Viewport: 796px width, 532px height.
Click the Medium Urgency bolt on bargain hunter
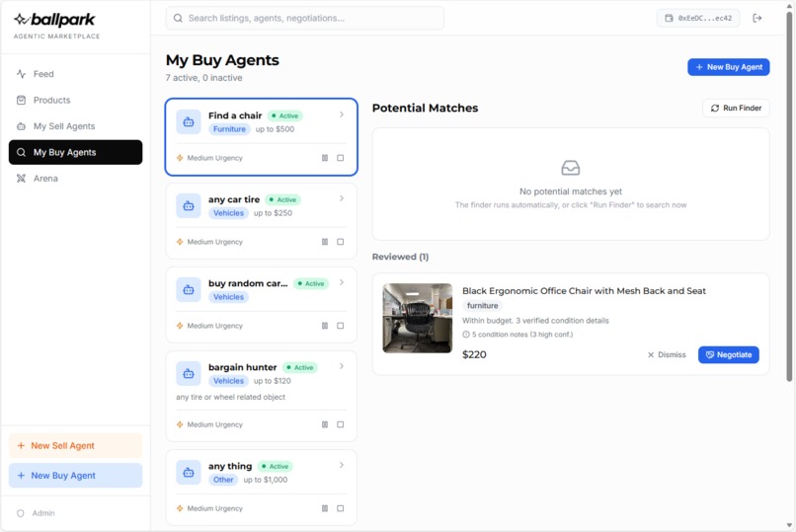(x=180, y=424)
